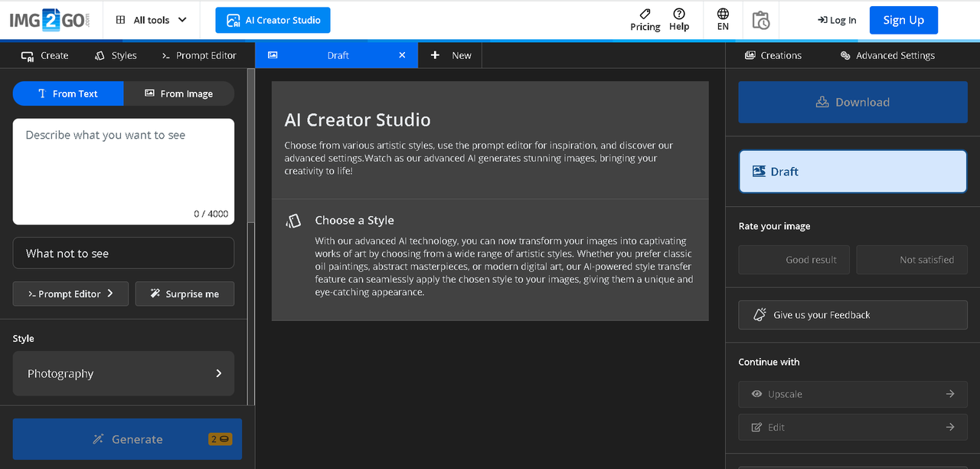
Task: Click the Surprise me wand icon
Action: click(155, 294)
